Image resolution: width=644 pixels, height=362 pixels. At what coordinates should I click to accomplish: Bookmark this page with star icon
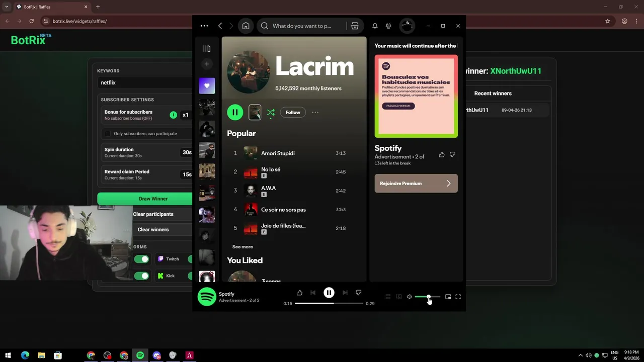coord(608,21)
